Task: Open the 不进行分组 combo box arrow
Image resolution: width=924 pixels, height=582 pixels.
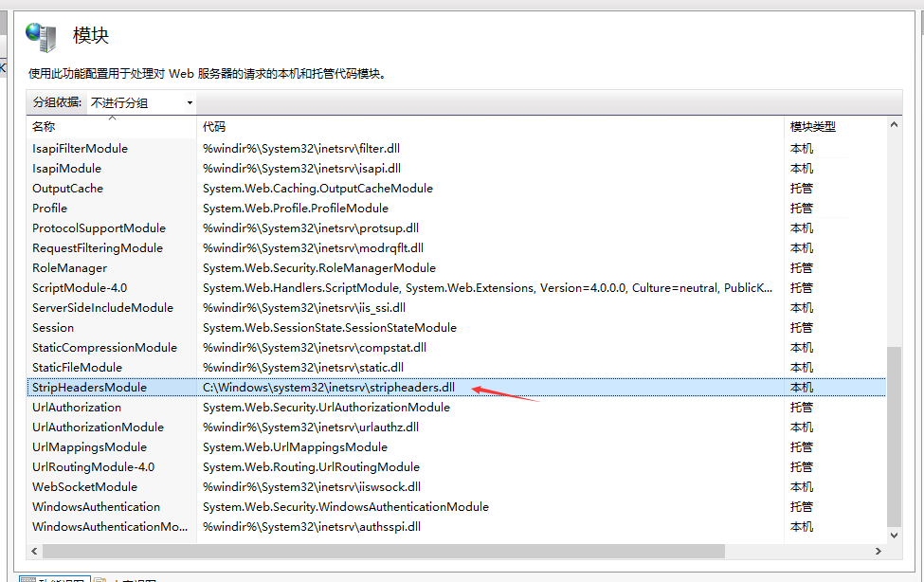Action: [189, 103]
